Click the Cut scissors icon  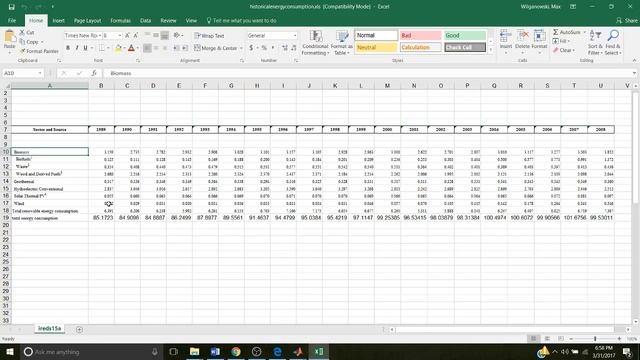22,32
